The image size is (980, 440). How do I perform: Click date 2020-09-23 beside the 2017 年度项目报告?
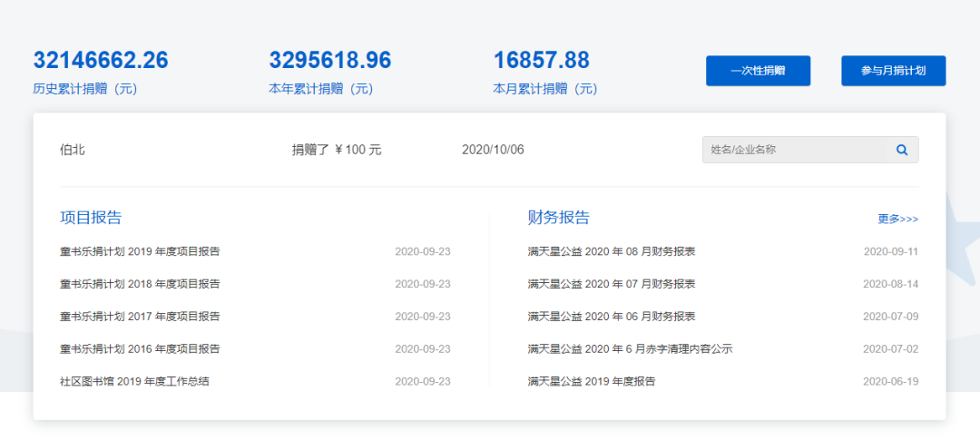tap(423, 317)
